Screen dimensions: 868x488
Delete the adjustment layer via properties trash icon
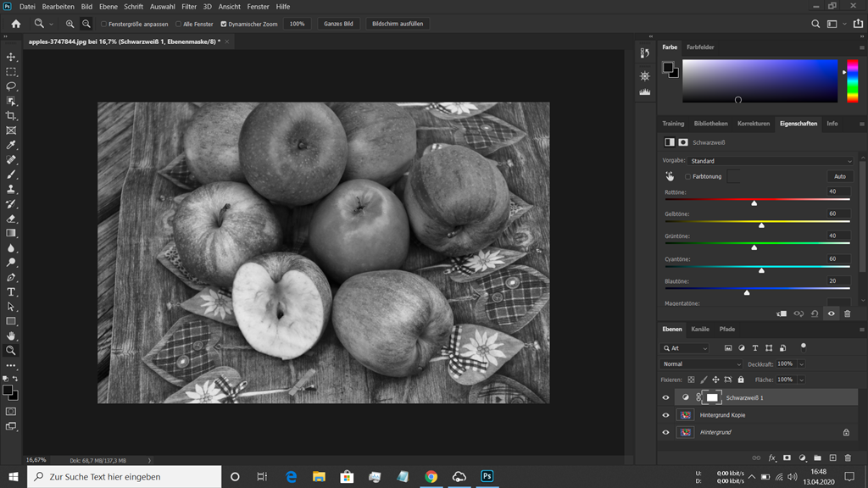click(x=847, y=313)
